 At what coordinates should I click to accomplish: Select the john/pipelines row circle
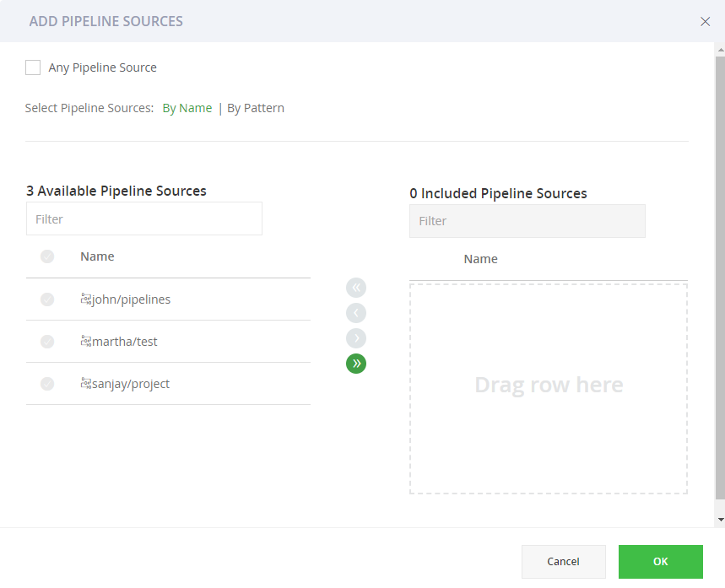(x=47, y=299)
